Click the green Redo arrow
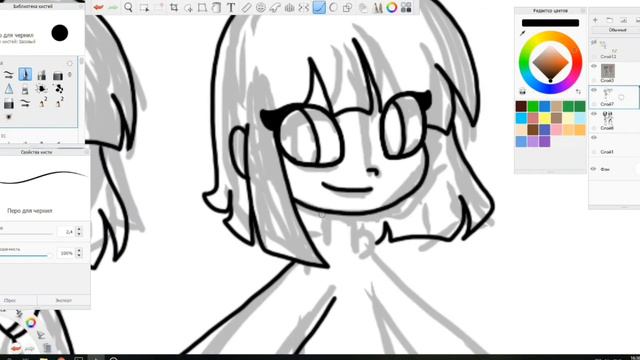 [x=113, y=7]
